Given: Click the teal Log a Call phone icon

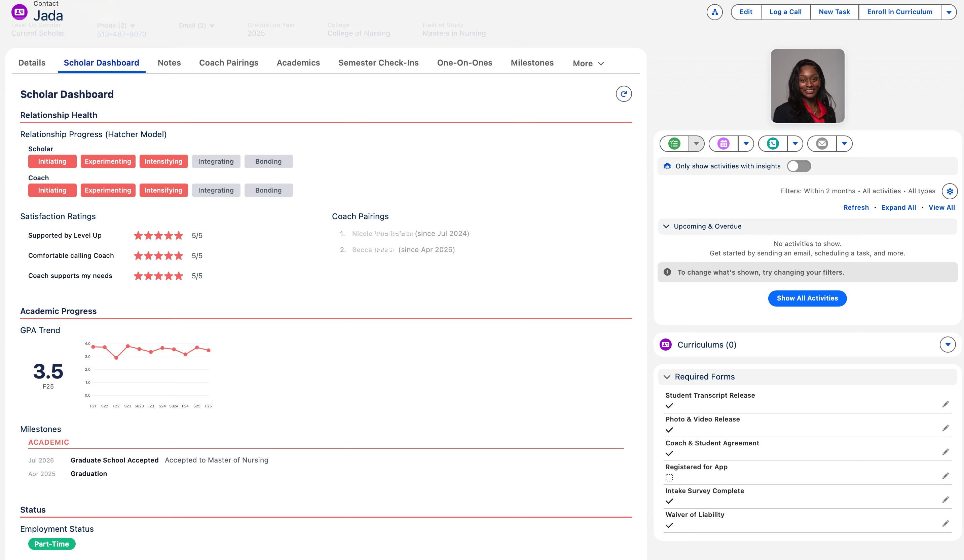Looking at the screenshot, I should tap(773, 144).
